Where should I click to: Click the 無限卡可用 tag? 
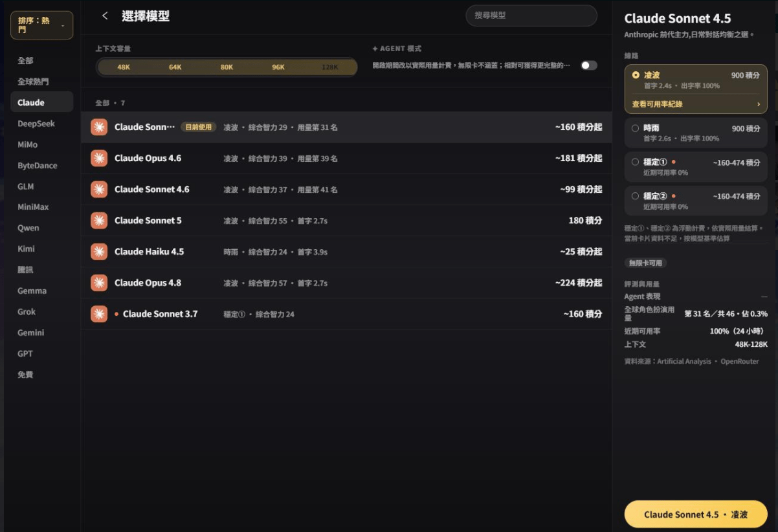pos(645,263)
